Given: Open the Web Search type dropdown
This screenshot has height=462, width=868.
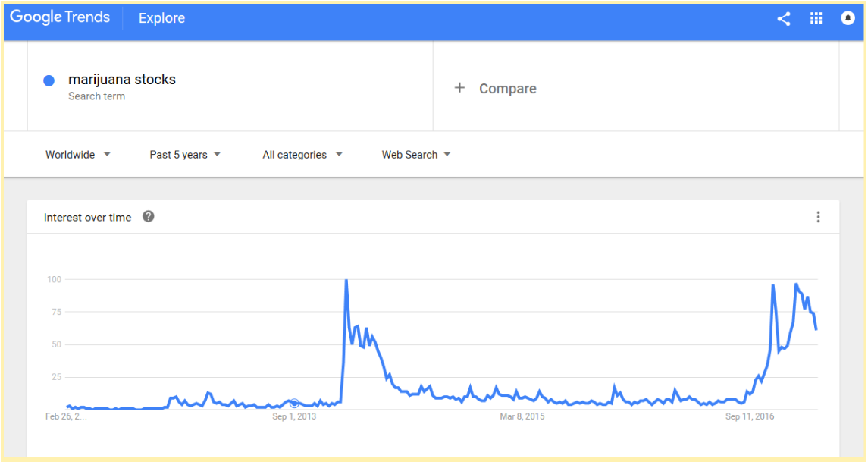Looking at the screenshot, I should pos(416,155).
